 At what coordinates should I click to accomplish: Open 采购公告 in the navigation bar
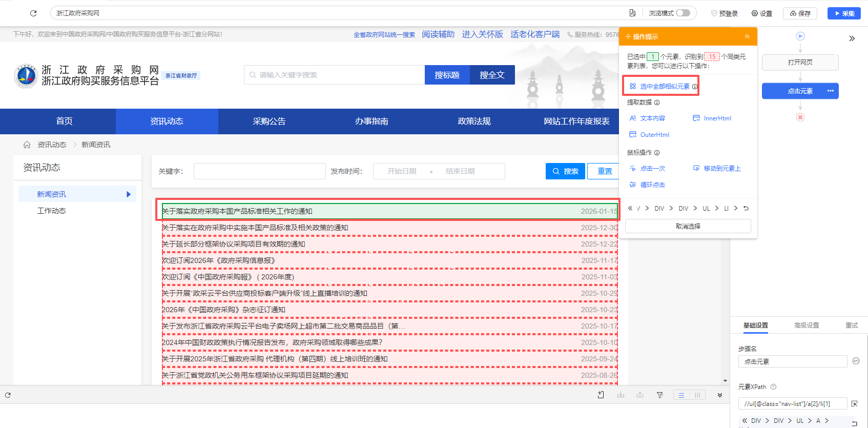pyautogui.click(x=270, y=121)
